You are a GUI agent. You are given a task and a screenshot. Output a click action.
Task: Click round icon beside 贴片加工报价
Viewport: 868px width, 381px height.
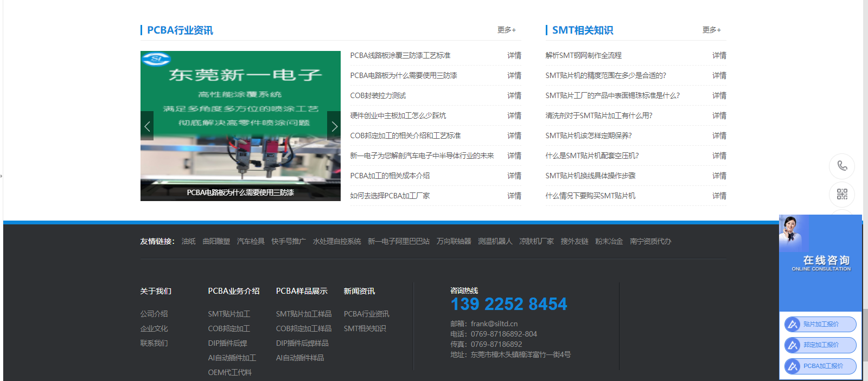coord(793,325)
